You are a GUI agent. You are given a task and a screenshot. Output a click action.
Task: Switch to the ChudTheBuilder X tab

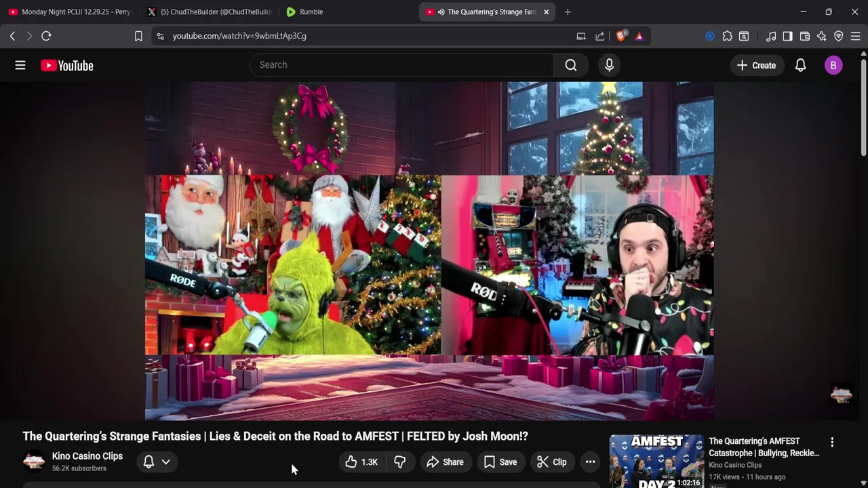(x=209, y=12)
